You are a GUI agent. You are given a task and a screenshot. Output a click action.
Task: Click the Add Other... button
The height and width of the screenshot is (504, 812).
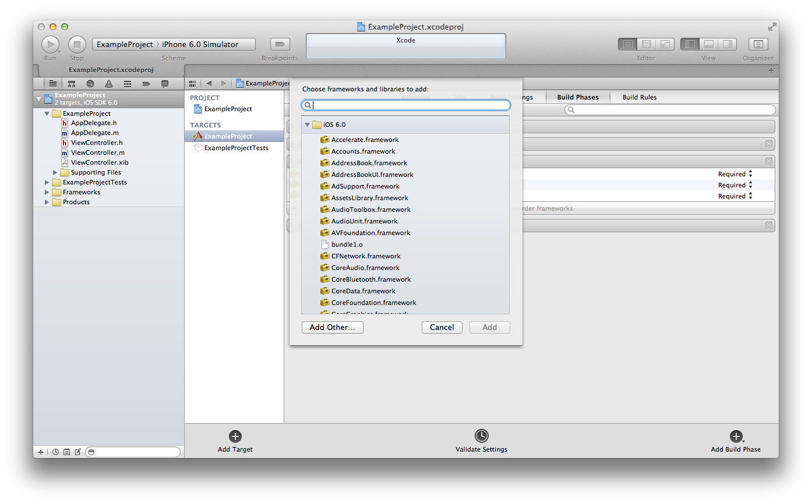tap(333, 327)
